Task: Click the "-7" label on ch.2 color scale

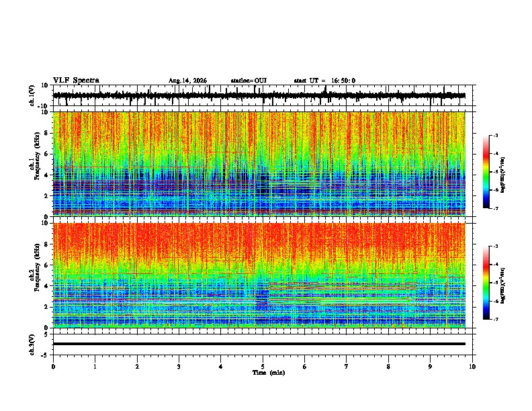Action: pyautogui.click(x=496, y=320)
